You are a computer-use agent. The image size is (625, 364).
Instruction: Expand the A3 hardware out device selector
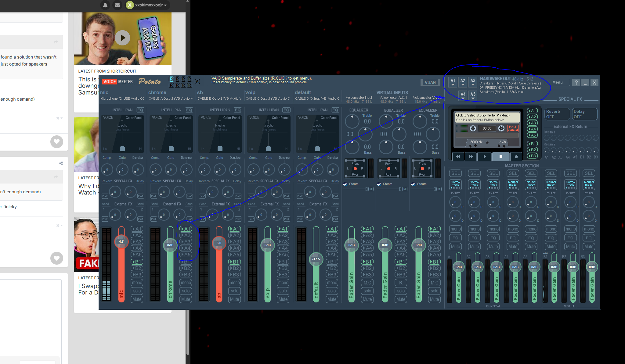473,82
